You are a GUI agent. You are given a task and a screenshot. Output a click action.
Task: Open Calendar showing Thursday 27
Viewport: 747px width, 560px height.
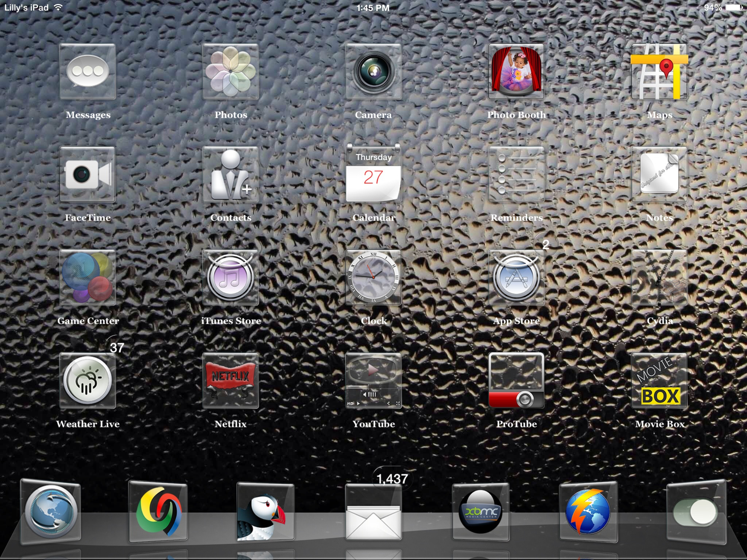[x=373, y=174]
